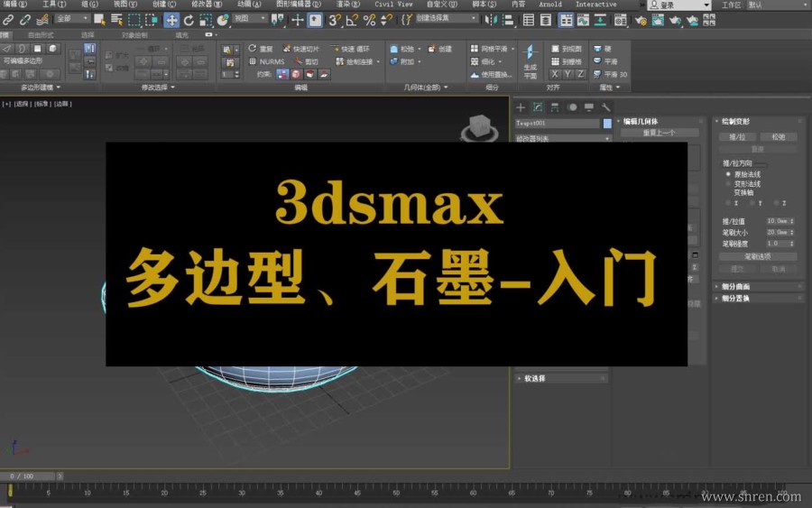
Task: Toggle the Spinner Snap icon
Action: pyautogui.click(x=386, y=20)
